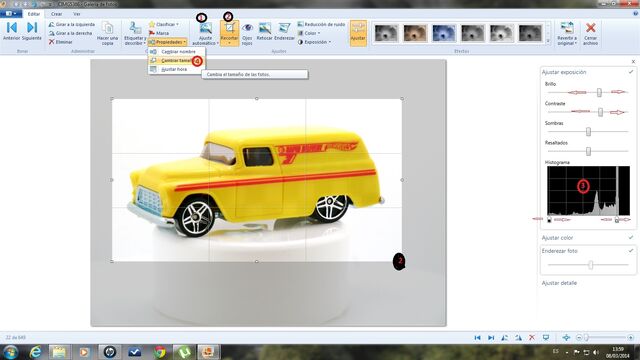Click Eliminar in the Administrar group

point(60,42)
